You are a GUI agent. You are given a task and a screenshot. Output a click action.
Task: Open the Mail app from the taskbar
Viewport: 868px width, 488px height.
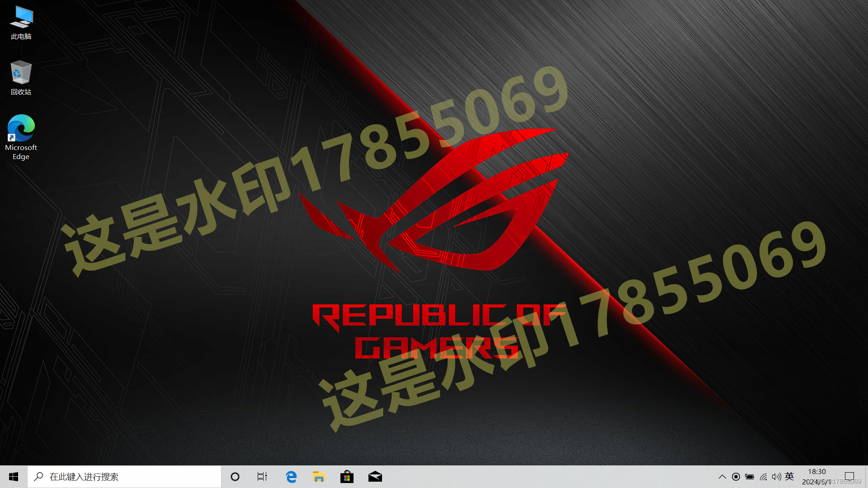pos(375,477)
